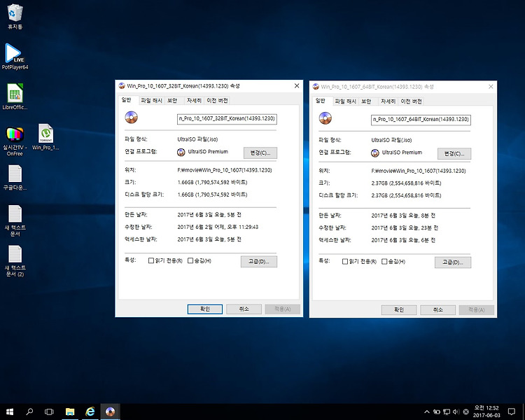Open the 실시간TV OnFree desktop icon
Viewport: 525px width, 420px height.
click(x=15, y=141)
